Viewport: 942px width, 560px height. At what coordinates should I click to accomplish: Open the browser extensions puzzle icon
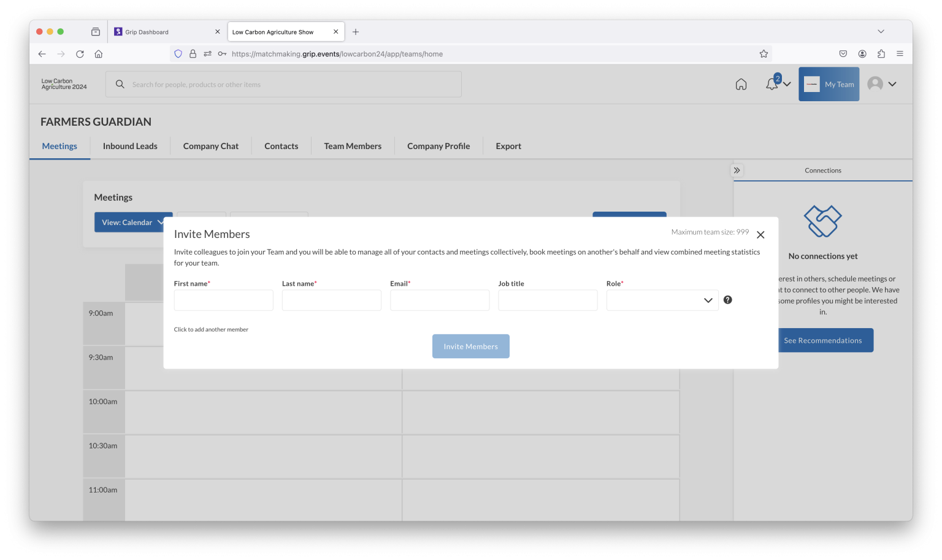(881, 53)
